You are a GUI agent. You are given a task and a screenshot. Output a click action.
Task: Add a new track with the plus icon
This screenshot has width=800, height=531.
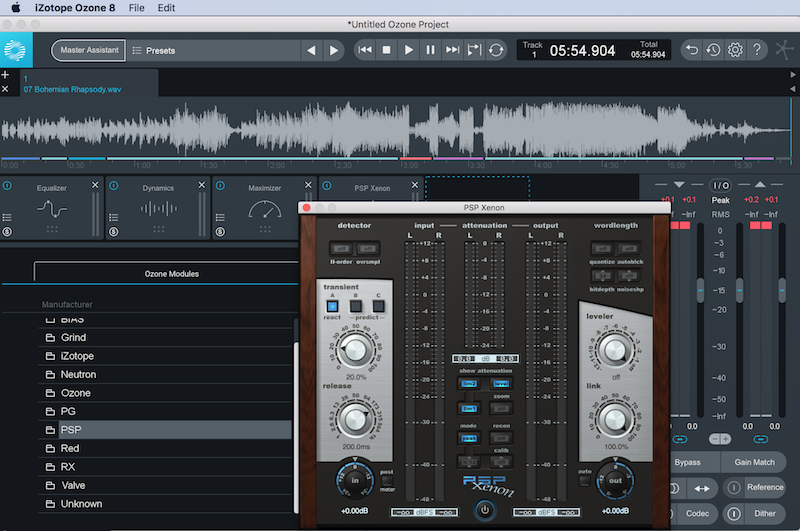(5, 75)
